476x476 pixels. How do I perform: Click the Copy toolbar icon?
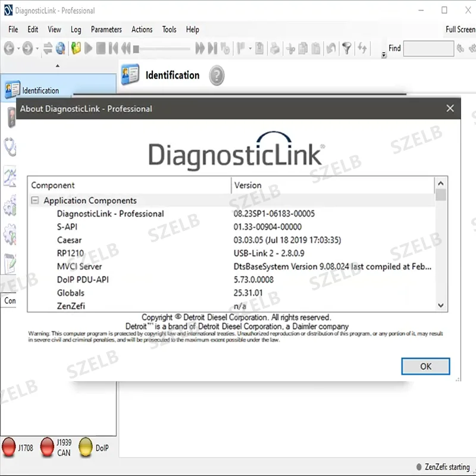[x=303, y=49]
